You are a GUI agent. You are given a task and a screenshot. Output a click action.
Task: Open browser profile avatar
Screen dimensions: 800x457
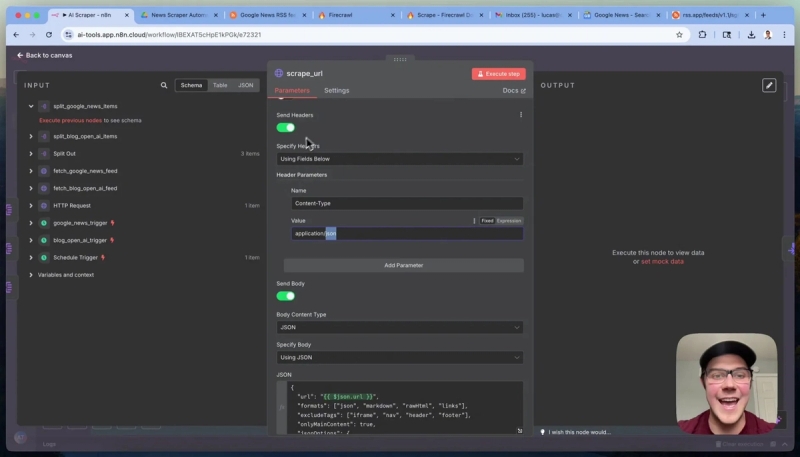767,35
